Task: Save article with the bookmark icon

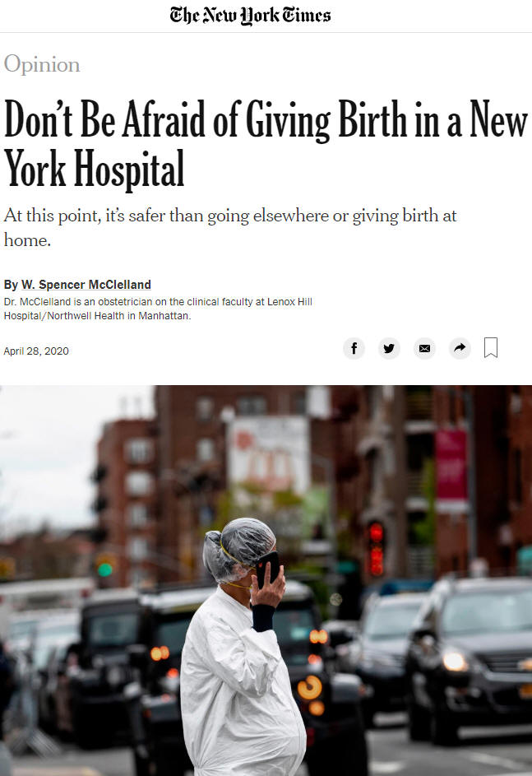Action: [490, 348]
